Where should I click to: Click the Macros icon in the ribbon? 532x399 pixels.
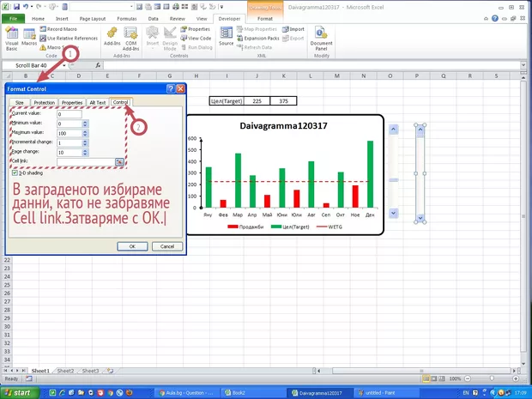coord(29,38)
